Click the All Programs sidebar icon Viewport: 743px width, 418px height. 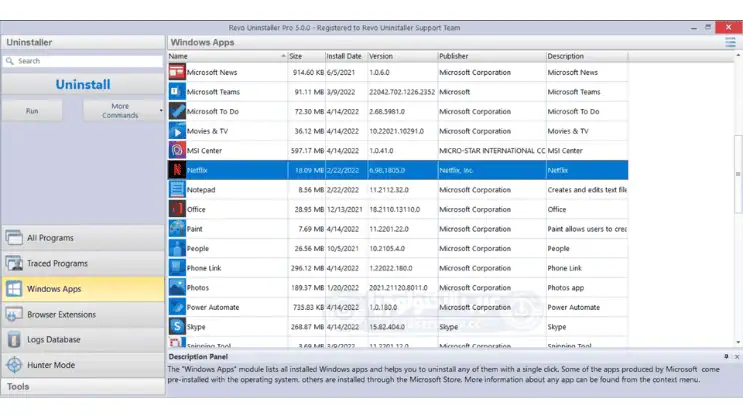[14, 237]
